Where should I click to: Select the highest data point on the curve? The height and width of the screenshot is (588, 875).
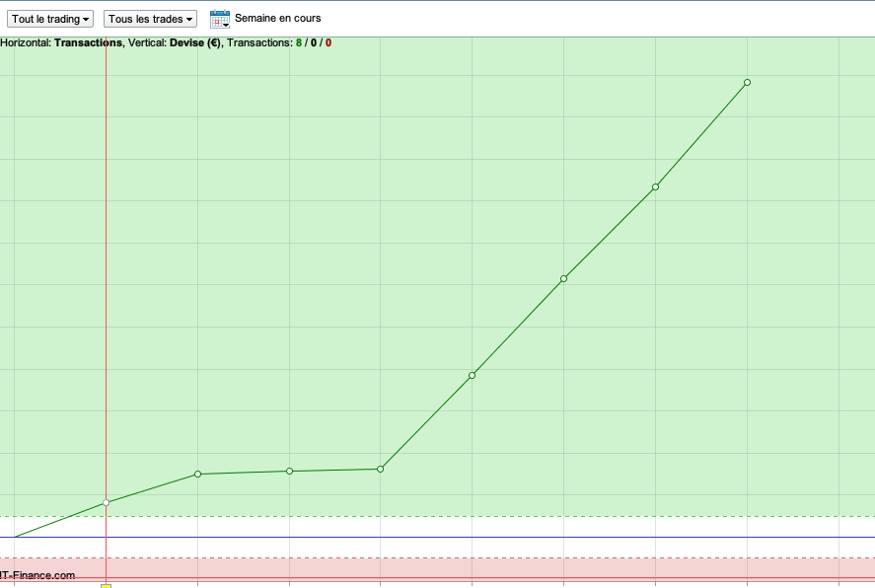click(747, 83)
